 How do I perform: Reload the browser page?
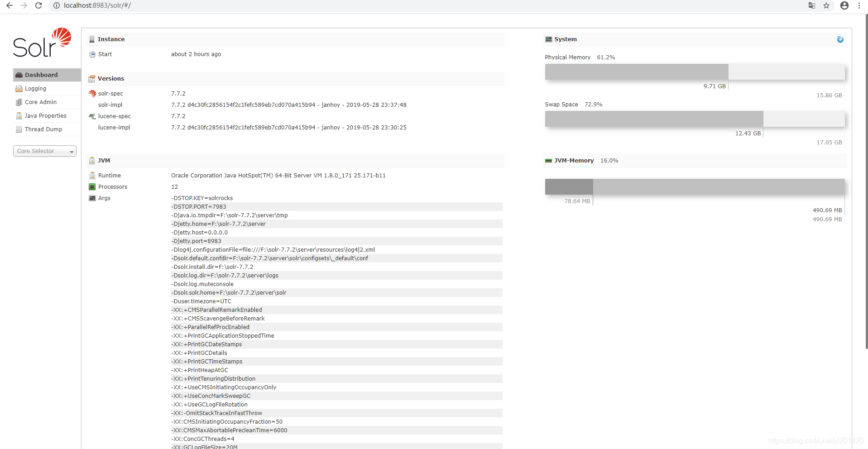tap(39, 5)
